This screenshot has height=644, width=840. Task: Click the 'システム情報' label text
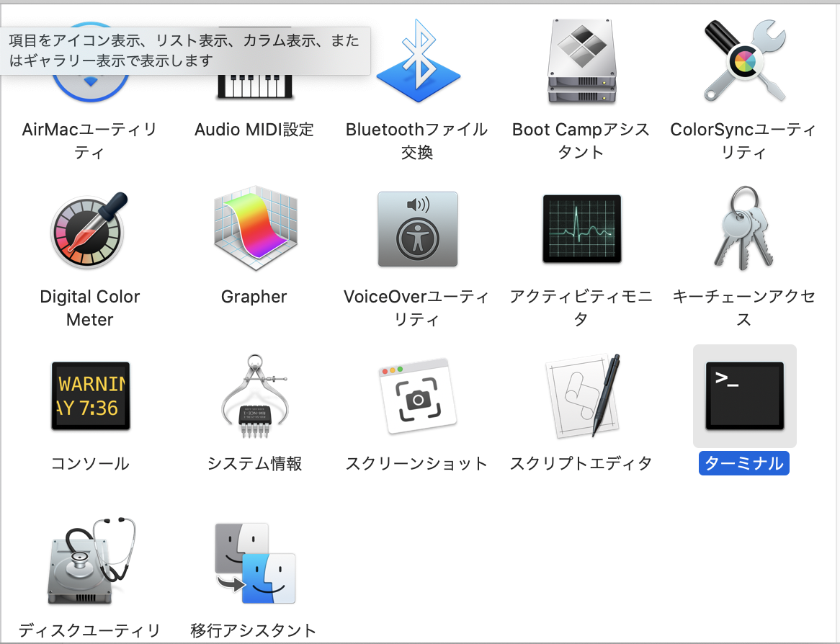coord(254,463)
